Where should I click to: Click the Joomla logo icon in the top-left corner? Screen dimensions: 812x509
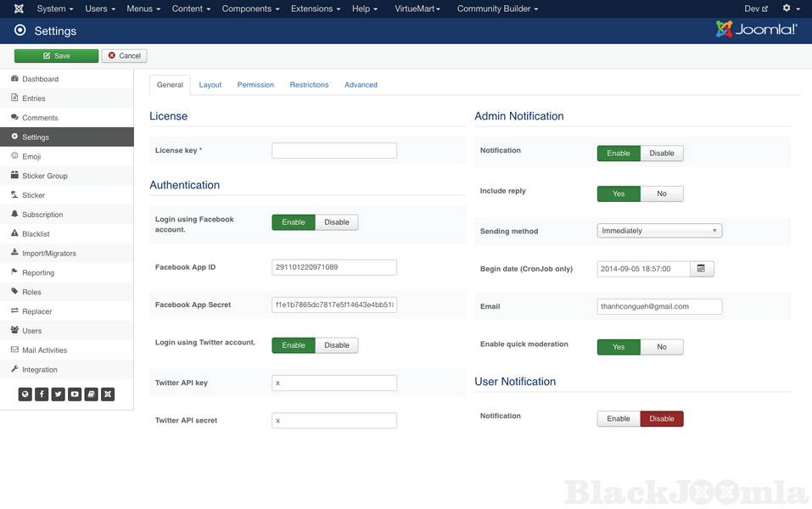click(x=19, y=8)
